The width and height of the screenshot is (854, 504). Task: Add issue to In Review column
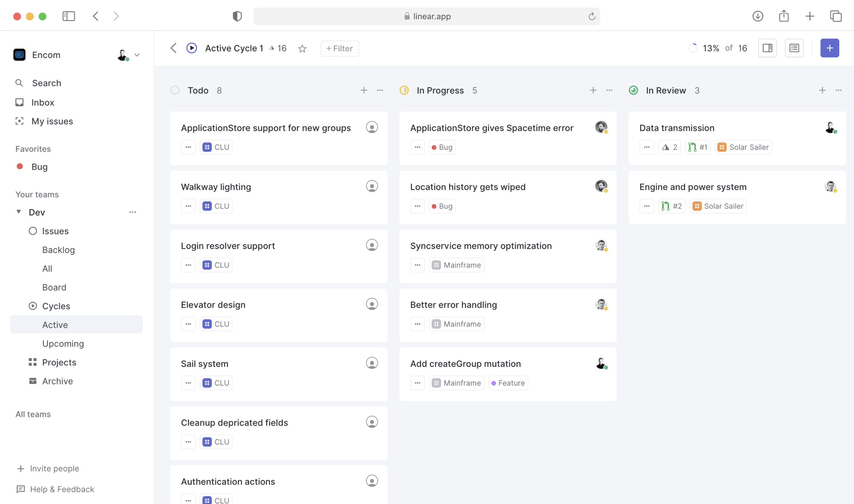coord(822,90)
